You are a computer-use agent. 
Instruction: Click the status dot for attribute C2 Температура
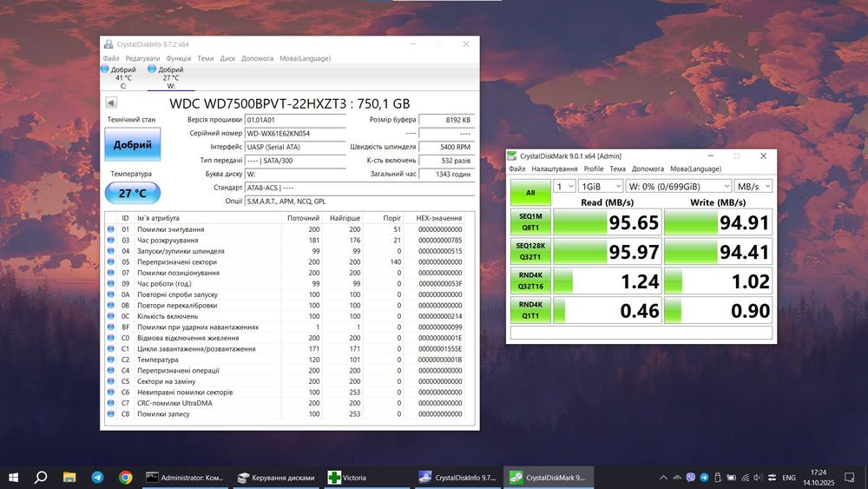point(111,360)
